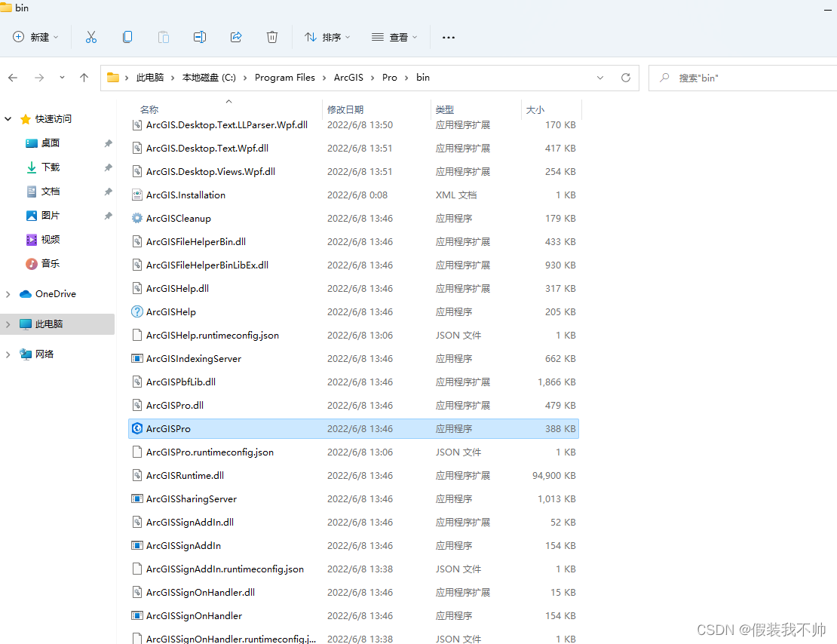Select OneDrive in the navigation pane
The width and height of the screenshot is (837, 644).
point(56,293)
